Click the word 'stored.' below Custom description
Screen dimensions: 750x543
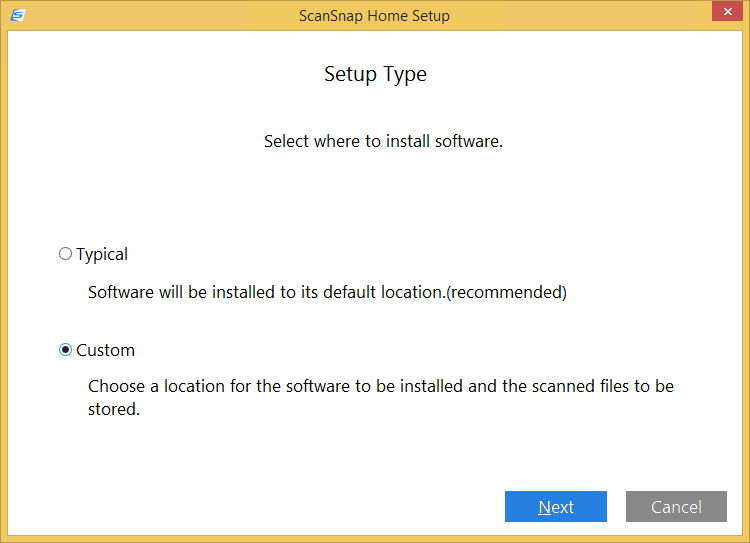113,409
